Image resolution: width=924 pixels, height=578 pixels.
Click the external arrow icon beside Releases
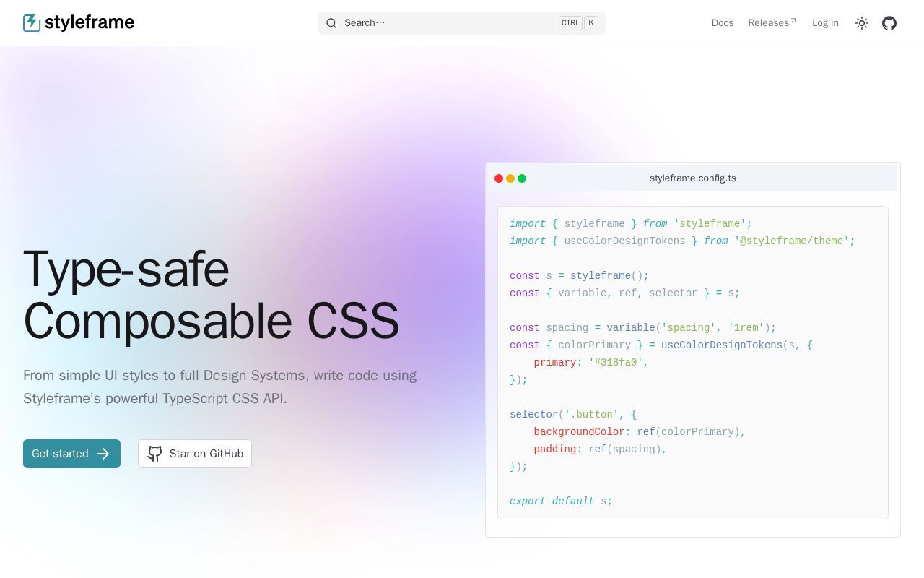coord(793,21)
